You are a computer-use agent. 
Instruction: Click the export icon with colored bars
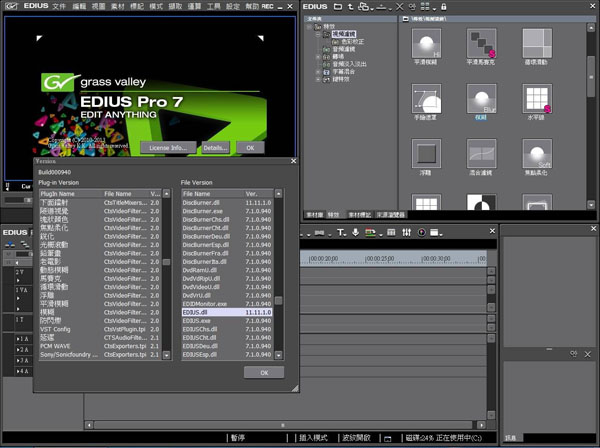tap(370, 232)
